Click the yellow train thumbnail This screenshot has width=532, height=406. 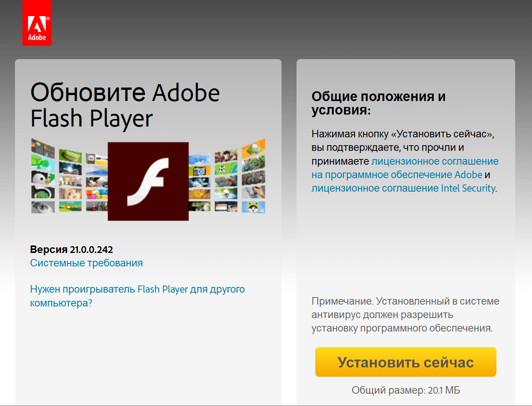(97, 159)
